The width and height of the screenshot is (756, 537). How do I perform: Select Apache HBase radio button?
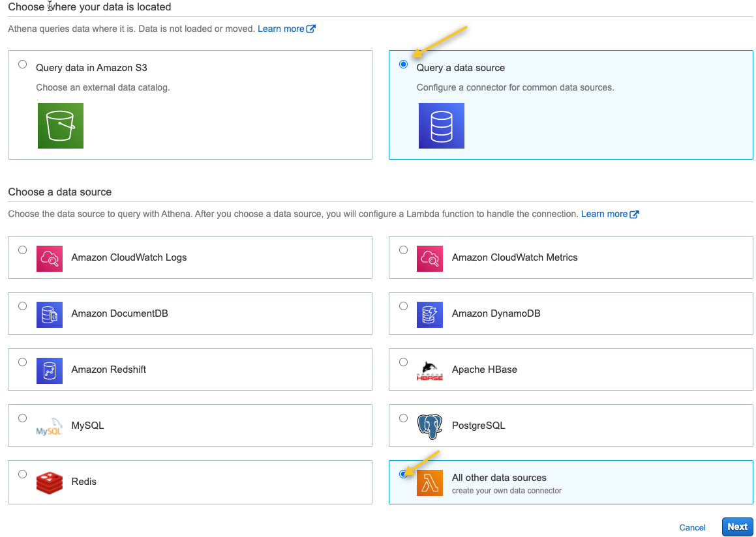point(404,362)
